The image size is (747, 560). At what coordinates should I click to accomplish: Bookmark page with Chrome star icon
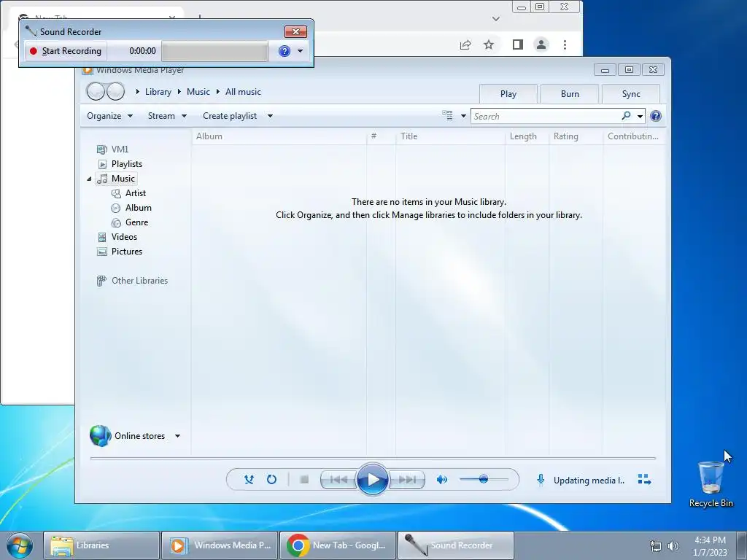(x=489, y=44)
